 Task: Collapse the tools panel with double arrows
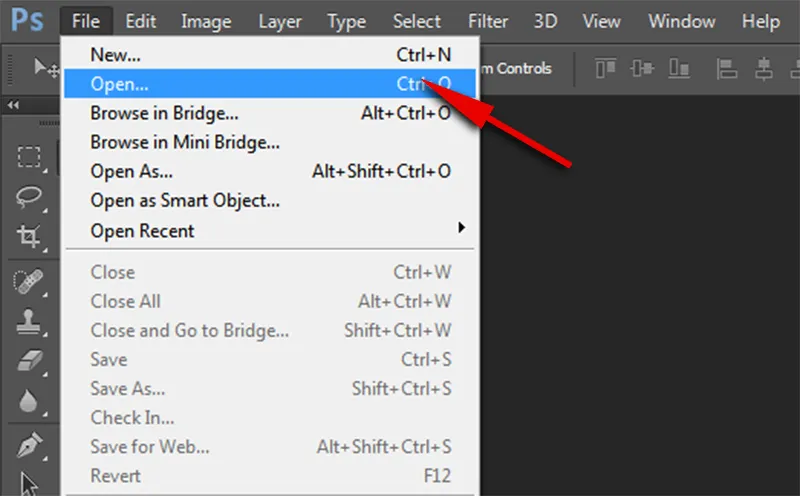point(14,105)
